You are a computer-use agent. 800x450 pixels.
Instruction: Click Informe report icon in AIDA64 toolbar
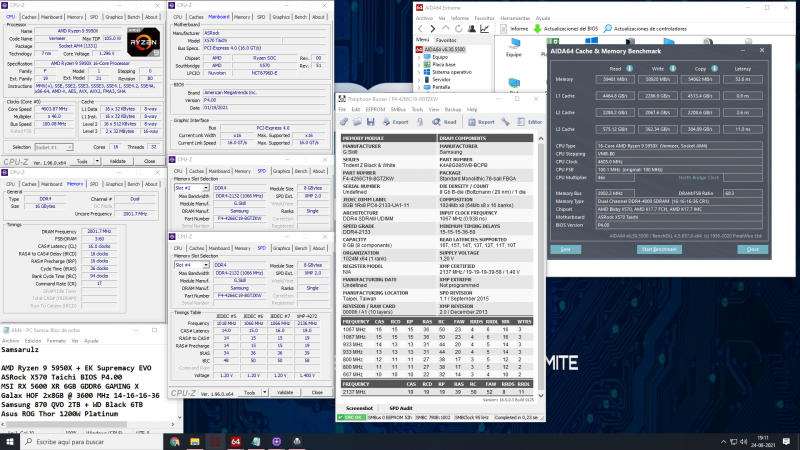coord(504,29)
